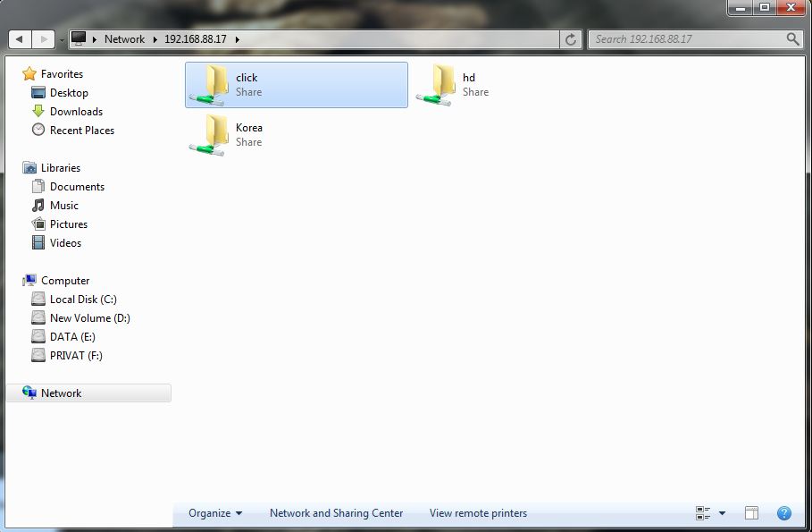
Task: Open Network and Sharing Center
Action: [x=338, y=512]
